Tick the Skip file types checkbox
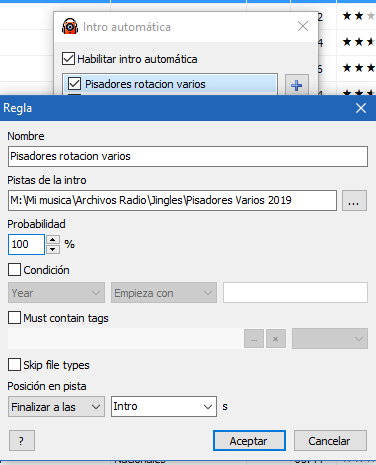The image size is (376, 465). [x=14, y=365]
